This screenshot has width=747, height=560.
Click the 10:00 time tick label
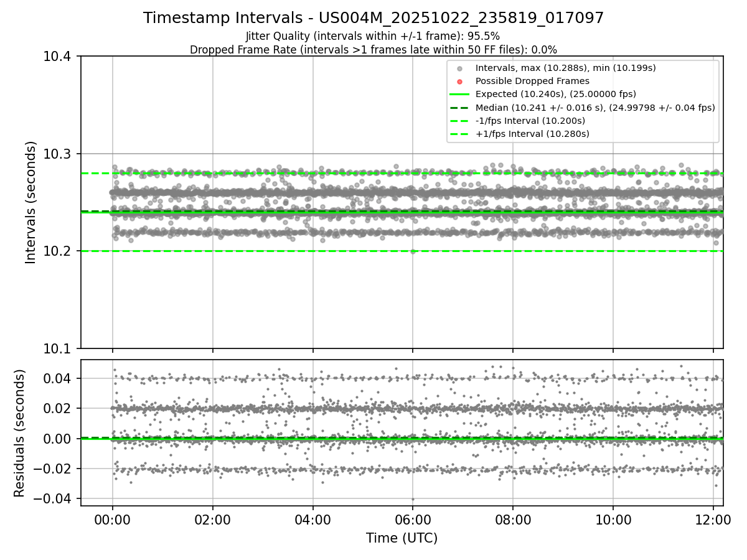click(x=613, y=518)
